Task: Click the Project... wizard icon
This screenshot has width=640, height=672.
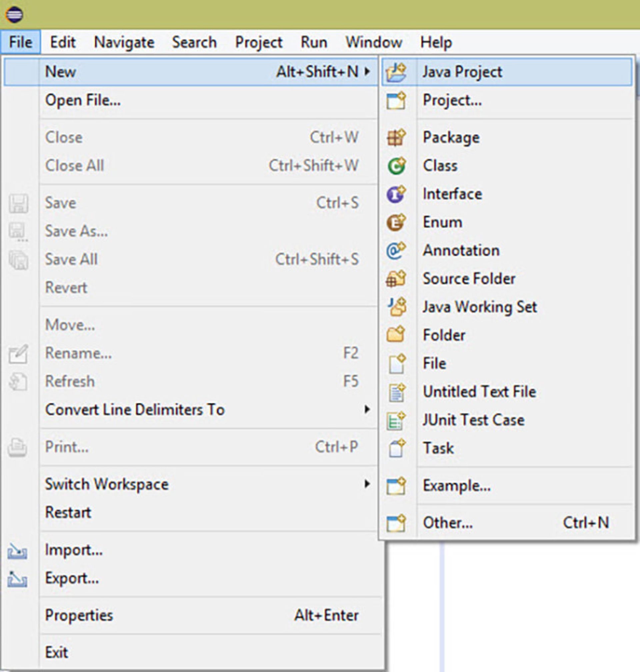Action: tap(396, 100)
